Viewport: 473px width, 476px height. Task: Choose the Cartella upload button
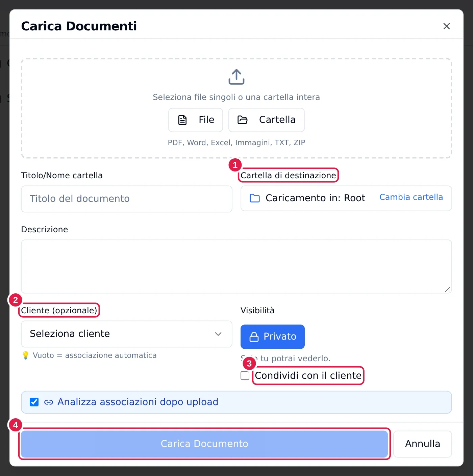pyautogui.click(x=267, y=120)
